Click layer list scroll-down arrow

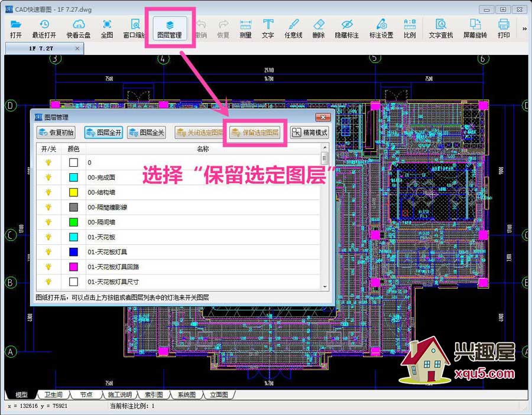(x=325, y=287)
